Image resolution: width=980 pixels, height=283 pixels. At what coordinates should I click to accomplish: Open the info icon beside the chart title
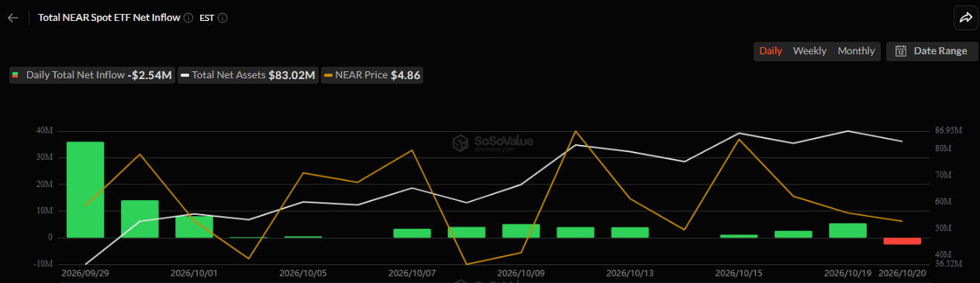pos(188,17)
